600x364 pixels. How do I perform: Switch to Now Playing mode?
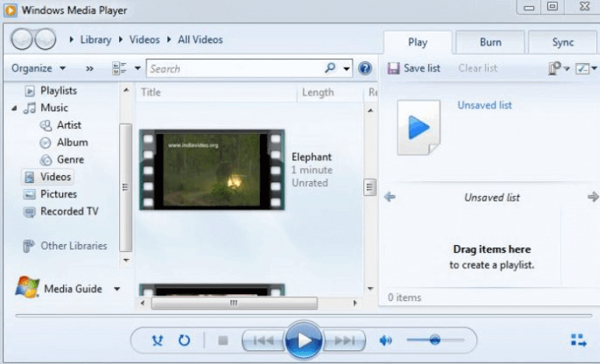coord(578,340)
